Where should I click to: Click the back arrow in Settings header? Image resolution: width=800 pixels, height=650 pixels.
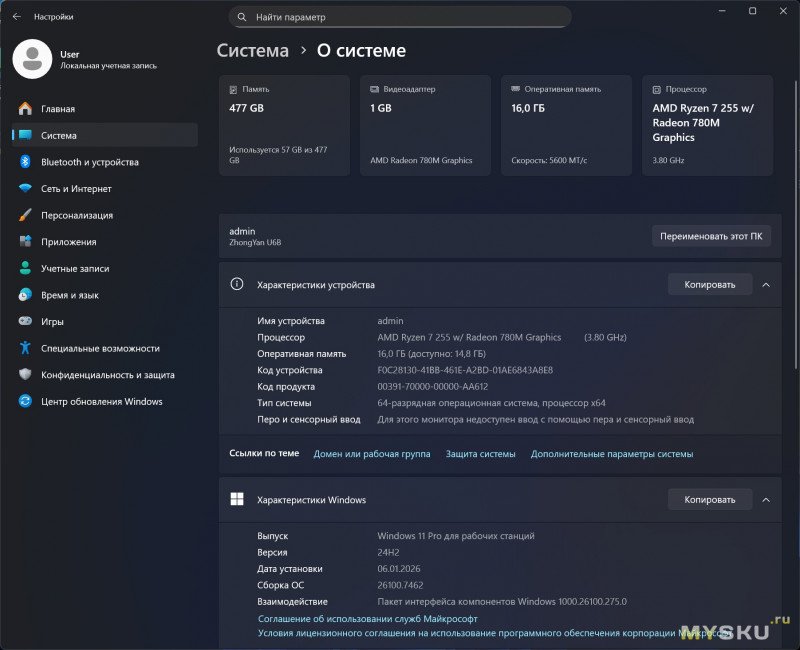pos(16,17)
